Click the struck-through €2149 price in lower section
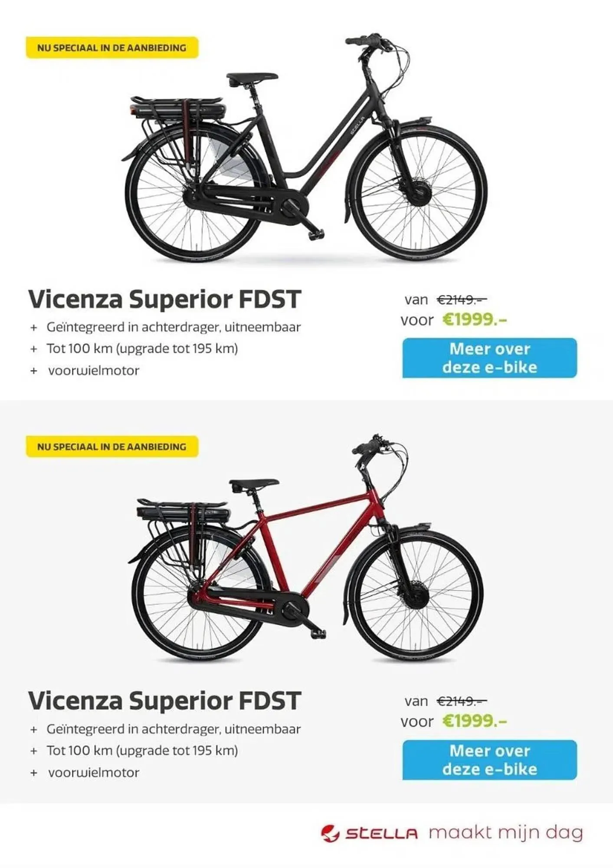The width and height of the screenshot is (613, 868). (462, 701)
